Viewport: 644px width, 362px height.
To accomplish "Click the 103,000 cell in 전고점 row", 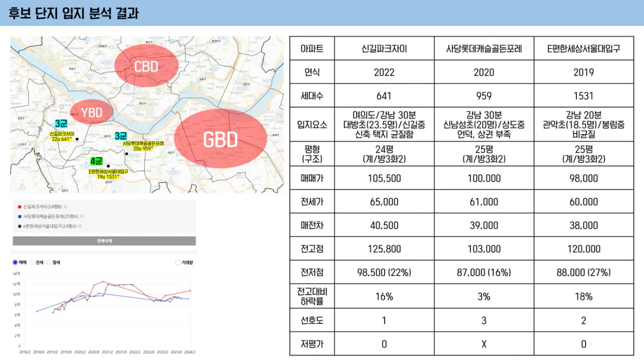I will (484, 249).
